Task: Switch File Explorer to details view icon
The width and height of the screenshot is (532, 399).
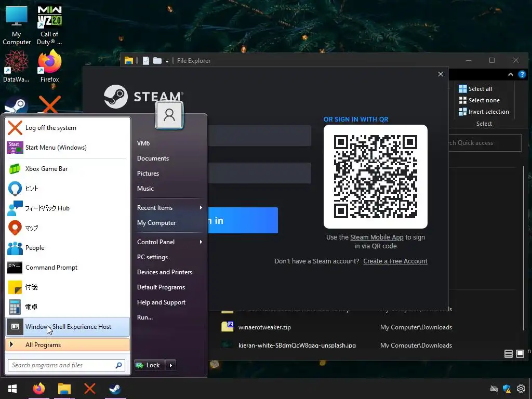Action: click(x=509, y=354)
